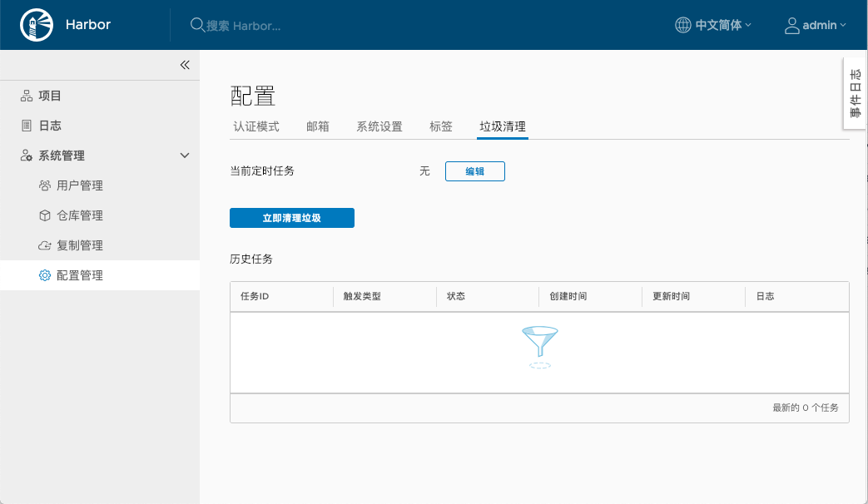Open 仓库管理 via the box icon
The image size is (868, 504).
(x=44, y=215)
